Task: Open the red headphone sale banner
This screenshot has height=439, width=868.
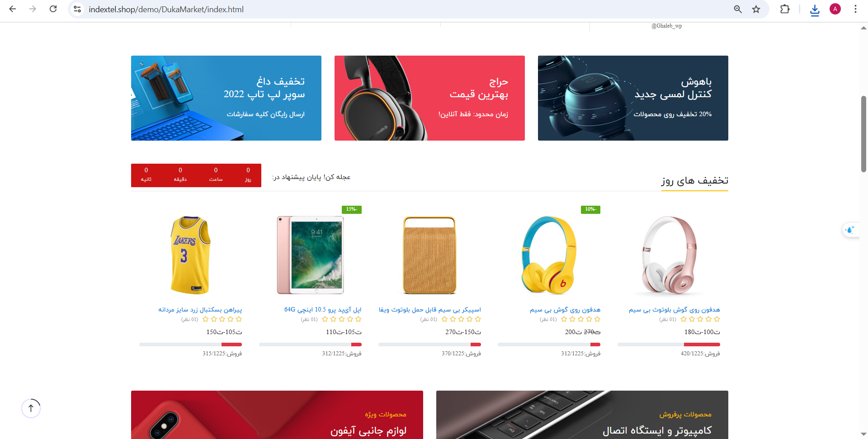Action: click(429, 98)
